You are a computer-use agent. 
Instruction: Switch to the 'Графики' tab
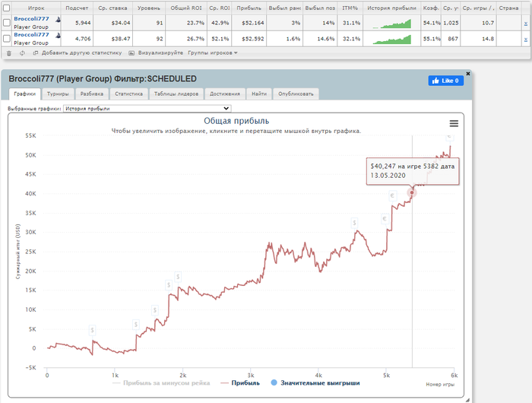[25, 94]
